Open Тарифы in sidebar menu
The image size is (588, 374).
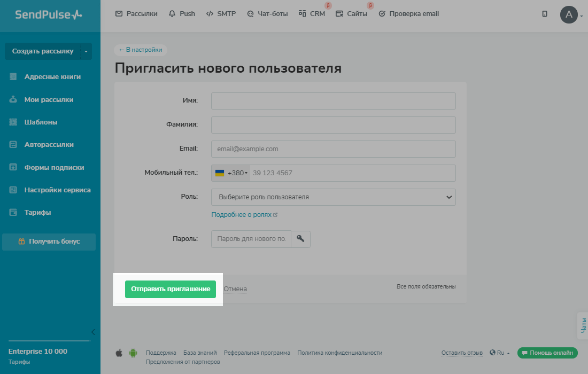click(37, 213)
